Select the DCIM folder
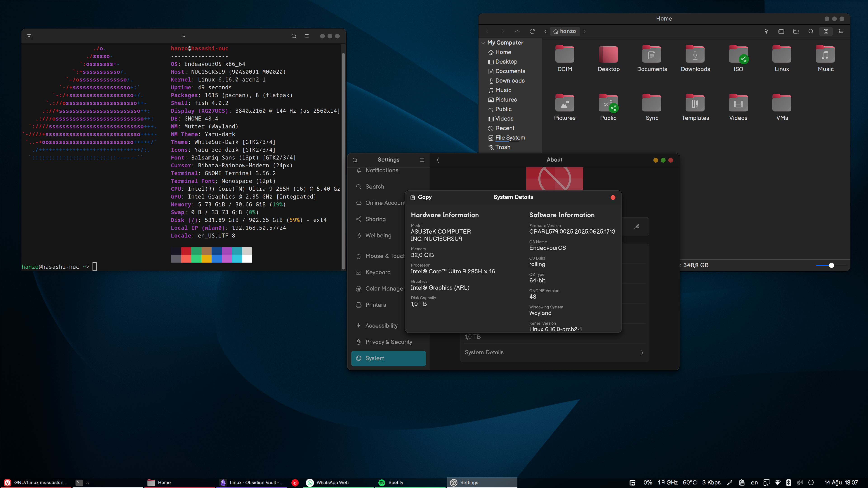 click(x=565, y=59)
